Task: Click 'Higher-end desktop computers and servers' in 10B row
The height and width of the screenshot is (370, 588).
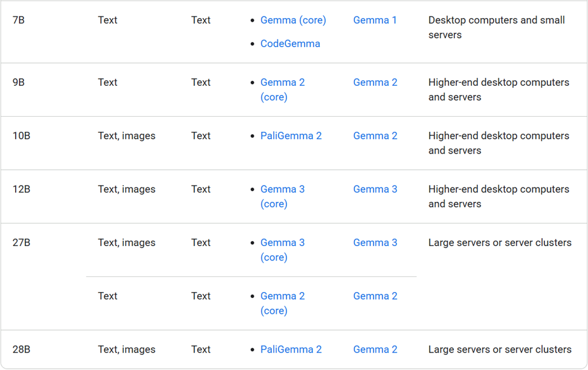Action: coord(499,143)
